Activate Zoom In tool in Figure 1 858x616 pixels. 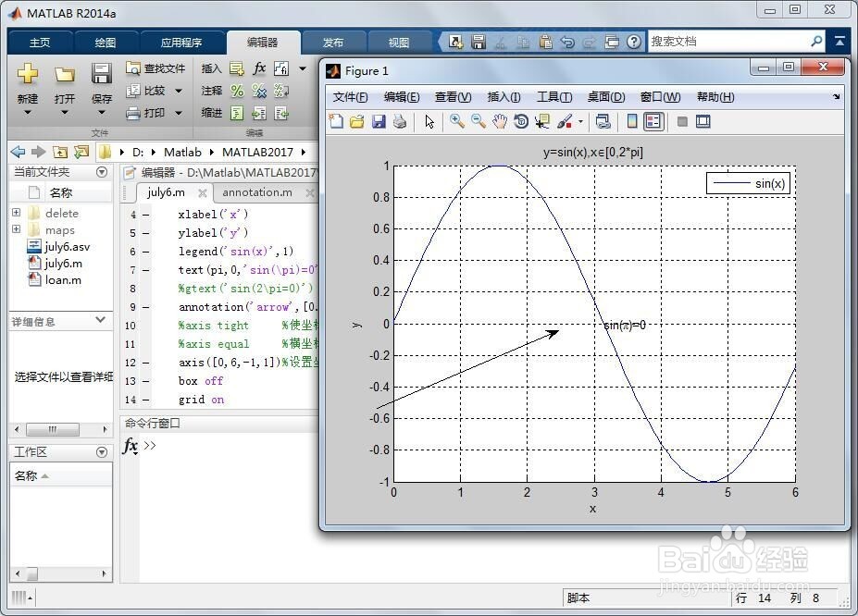point(457,121)
